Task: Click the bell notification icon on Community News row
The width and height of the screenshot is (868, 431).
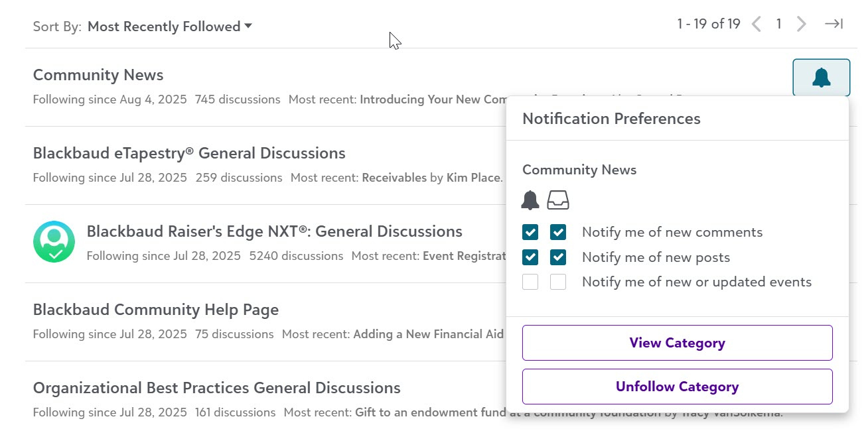Action: point(821,77)
